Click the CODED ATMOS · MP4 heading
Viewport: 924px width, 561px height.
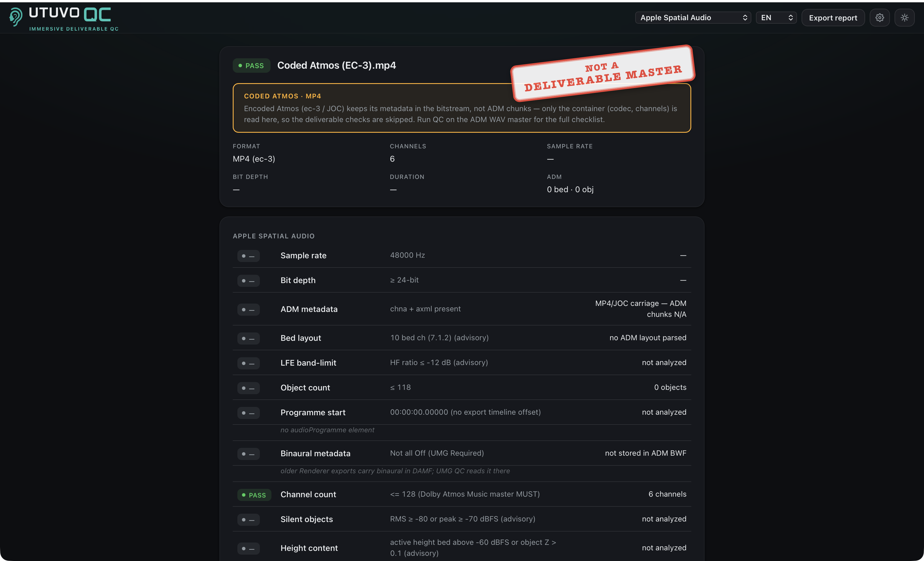[x=282, y=96]
